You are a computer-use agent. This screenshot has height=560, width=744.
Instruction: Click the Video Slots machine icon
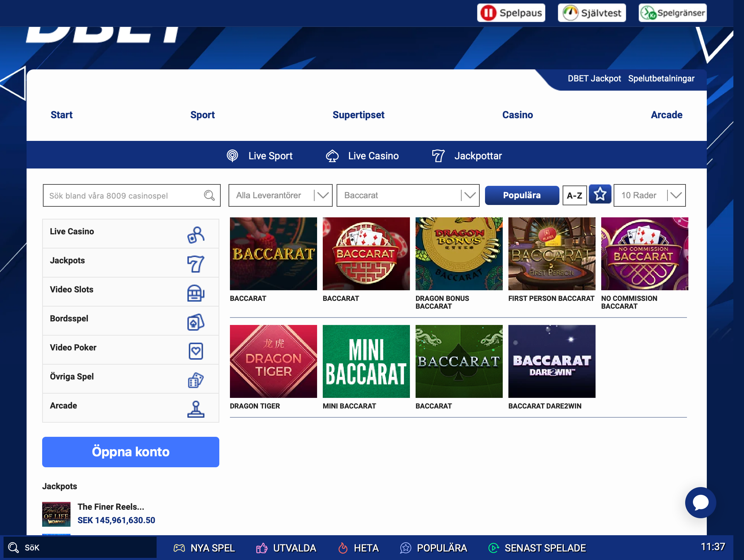196,293
